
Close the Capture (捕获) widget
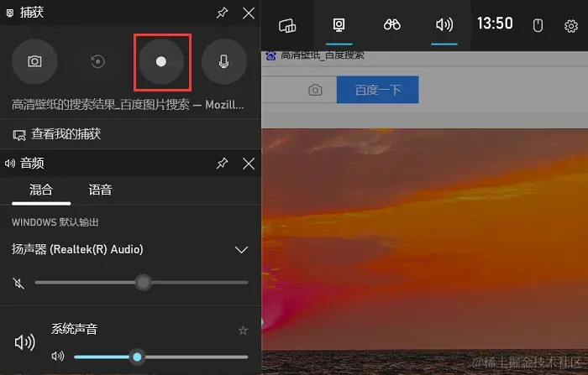pos(249,13)
